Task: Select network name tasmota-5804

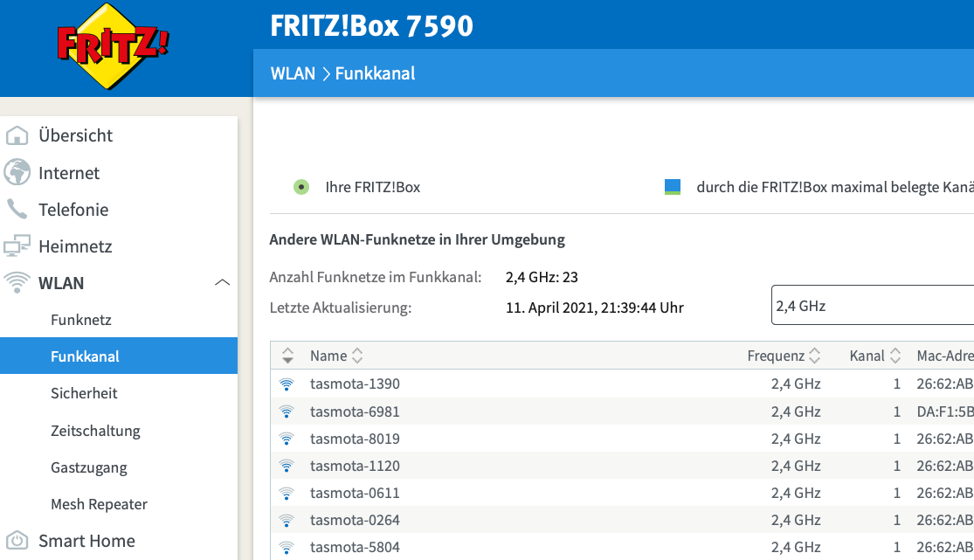Action: pyautogui.click(x=355, y=548)
